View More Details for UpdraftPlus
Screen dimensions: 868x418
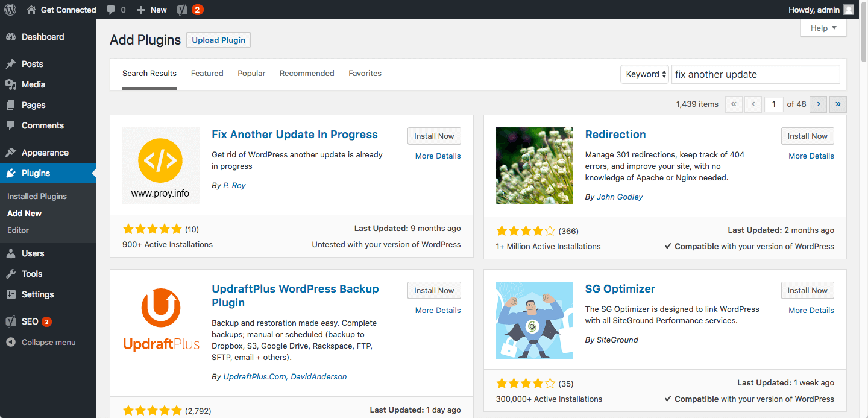438,310
